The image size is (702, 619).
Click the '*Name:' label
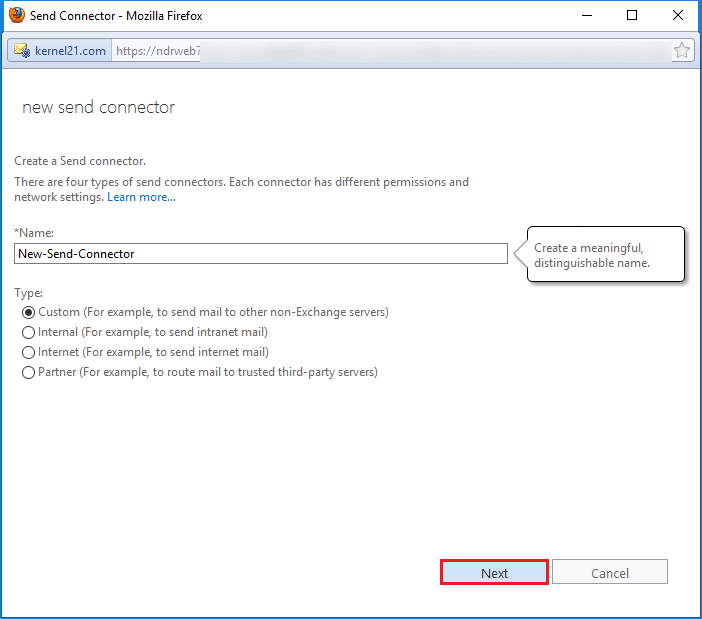tap(34, 233)
